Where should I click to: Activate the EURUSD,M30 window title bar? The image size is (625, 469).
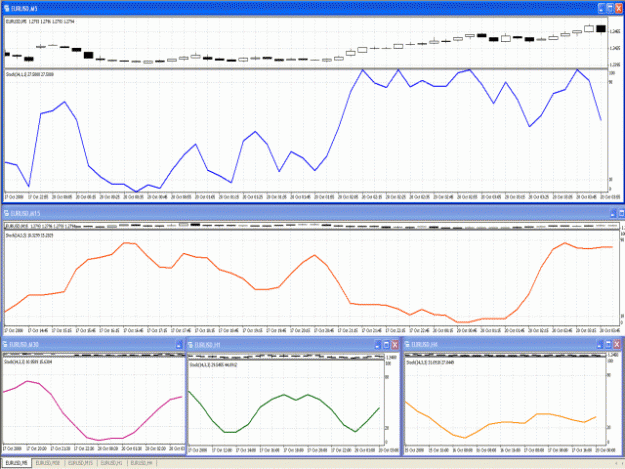[92, 345]
